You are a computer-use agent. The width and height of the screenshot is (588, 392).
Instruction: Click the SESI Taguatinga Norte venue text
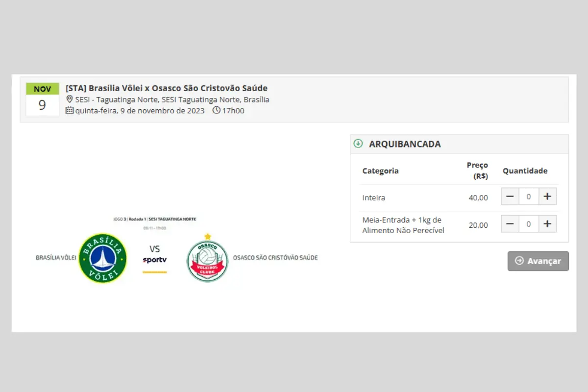click(x=172, y=99)
